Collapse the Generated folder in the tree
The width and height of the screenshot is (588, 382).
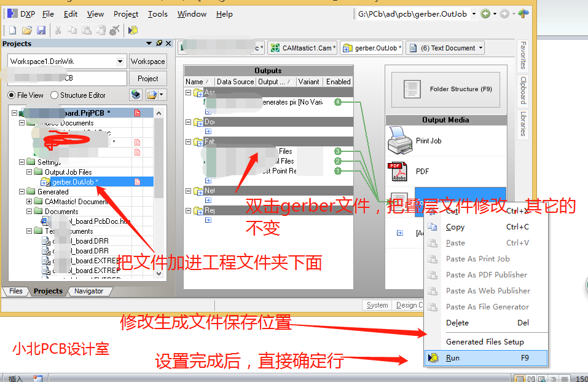pyautogui.click(x=22, y=191)
